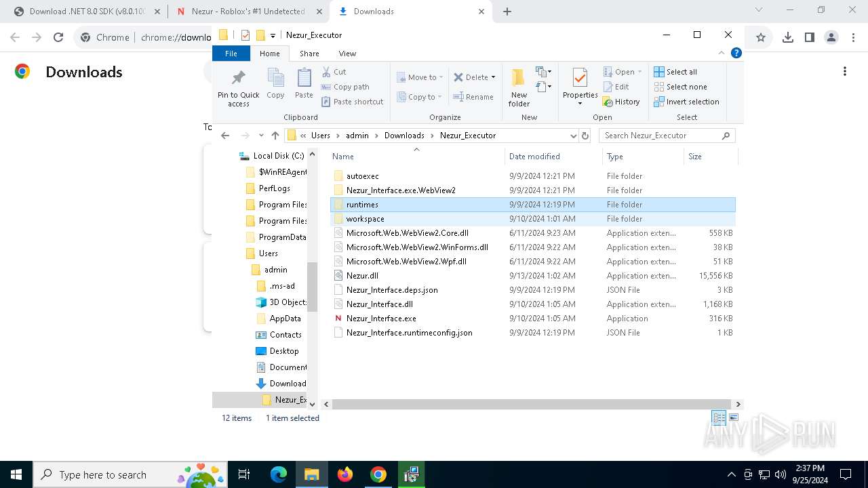The image size is (868, 488).
Task: Switch to details view button
Action: pos(718,418)
